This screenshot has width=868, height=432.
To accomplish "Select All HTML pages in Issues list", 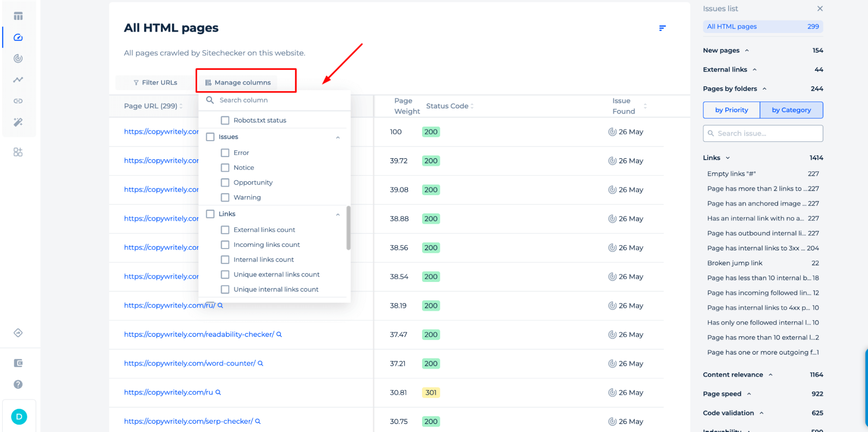I will click(763, 26).
